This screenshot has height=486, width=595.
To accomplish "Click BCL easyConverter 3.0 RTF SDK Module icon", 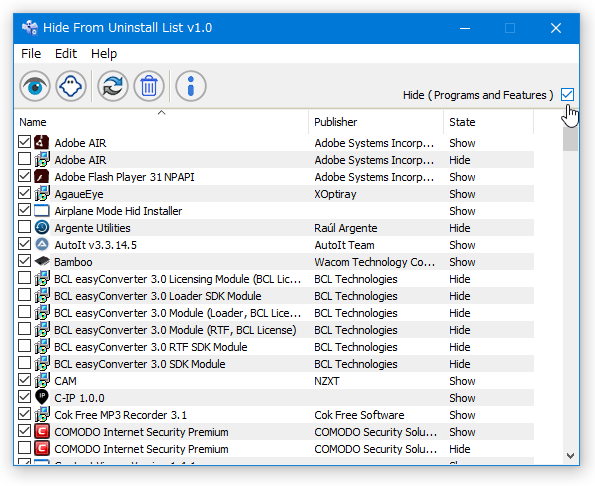I will [42, 346].
